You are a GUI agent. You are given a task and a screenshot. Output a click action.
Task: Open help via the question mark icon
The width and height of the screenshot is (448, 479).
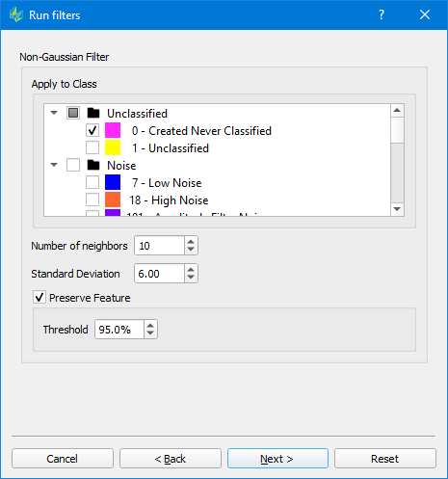(x=382, y=14)
